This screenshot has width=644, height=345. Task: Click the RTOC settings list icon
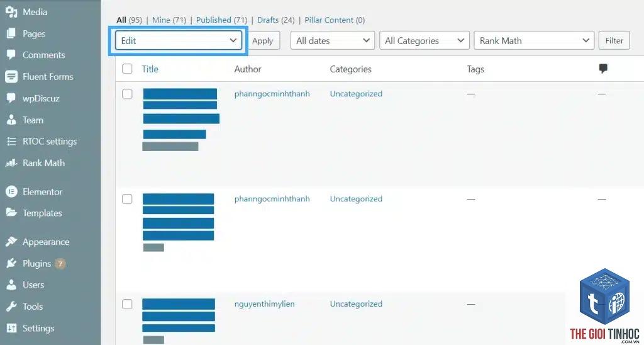[11, 142]
